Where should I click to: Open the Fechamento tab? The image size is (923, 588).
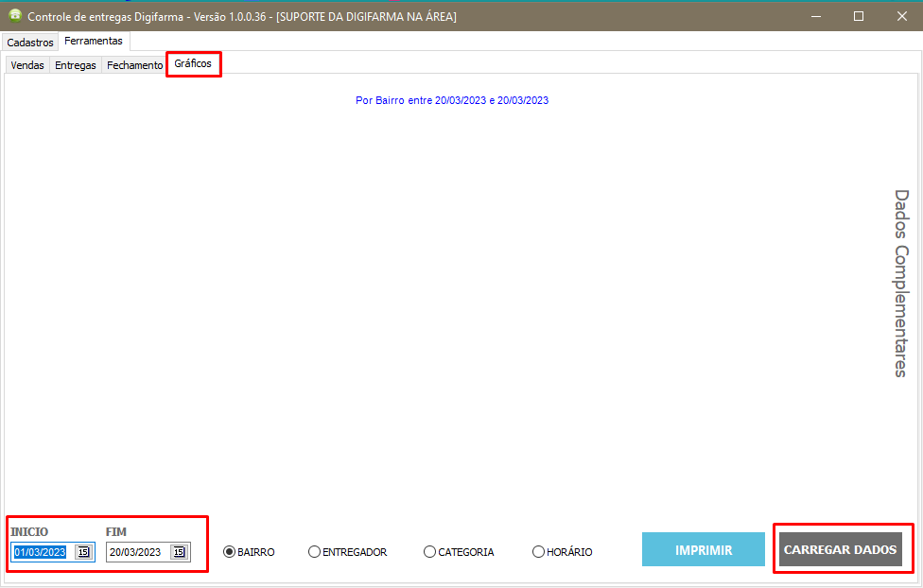pos(134,65)
